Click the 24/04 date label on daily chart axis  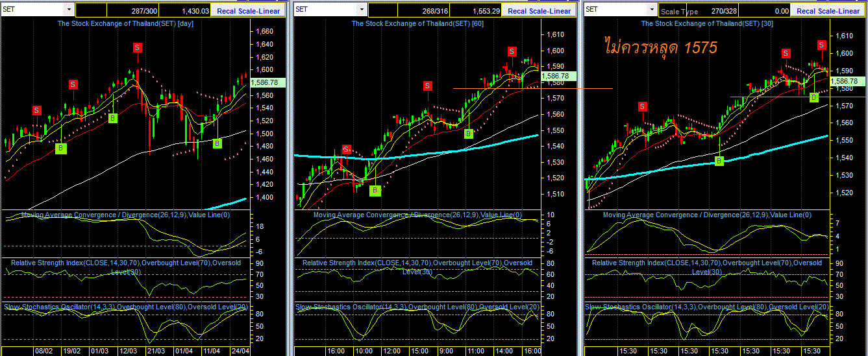[x=240, y=350]
